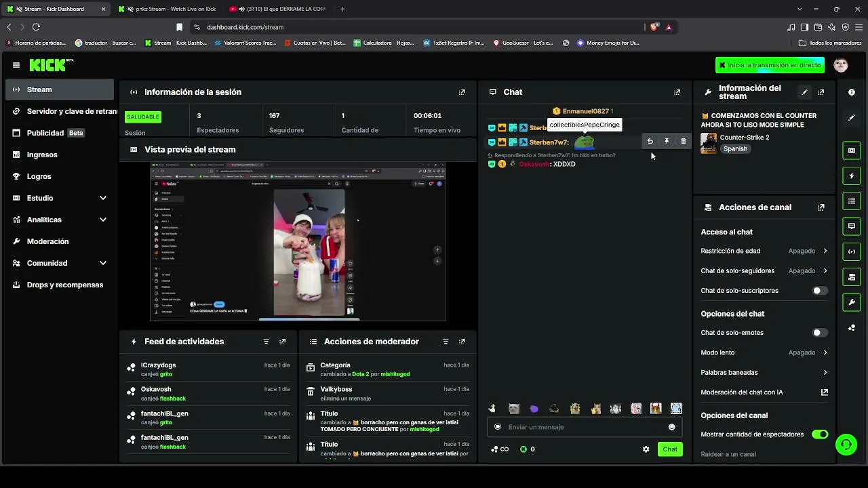This screenshot has height=488, width=868.
Task: Open Moderación in the sidebar
Action: click(x=60, y=241)
